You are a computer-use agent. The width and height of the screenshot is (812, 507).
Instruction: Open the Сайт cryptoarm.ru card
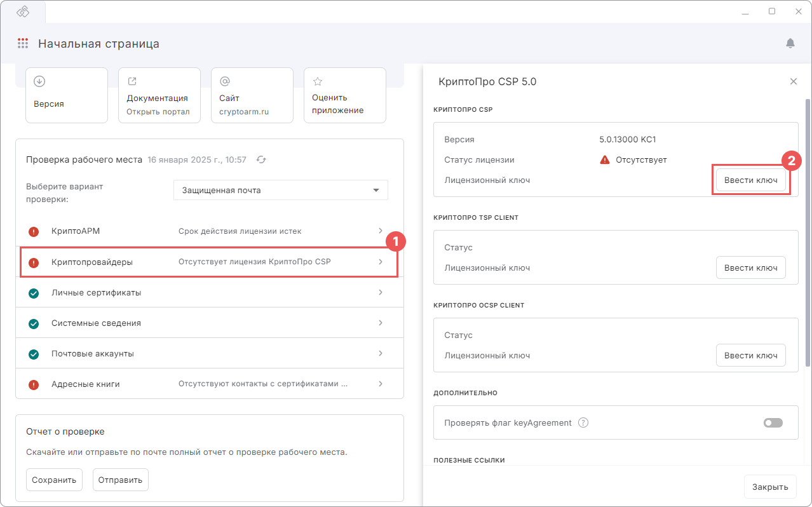coord(252,95)
